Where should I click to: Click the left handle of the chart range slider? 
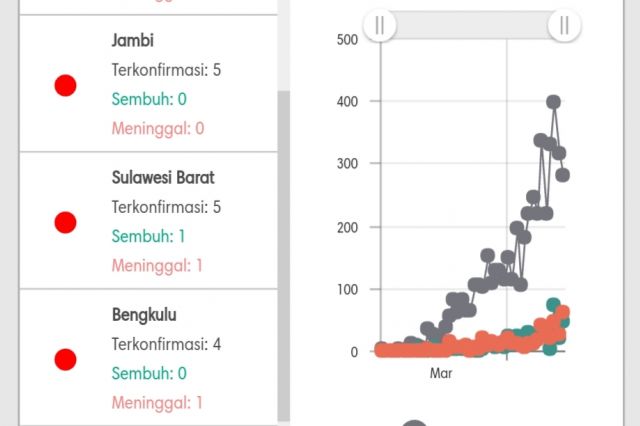tap(380, 26)
